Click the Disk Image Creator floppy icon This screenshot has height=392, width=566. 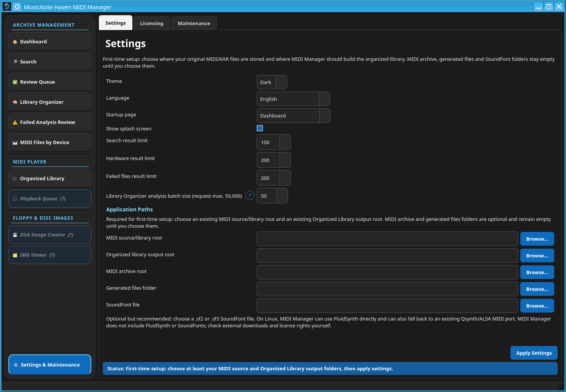[x=15, y=235]
